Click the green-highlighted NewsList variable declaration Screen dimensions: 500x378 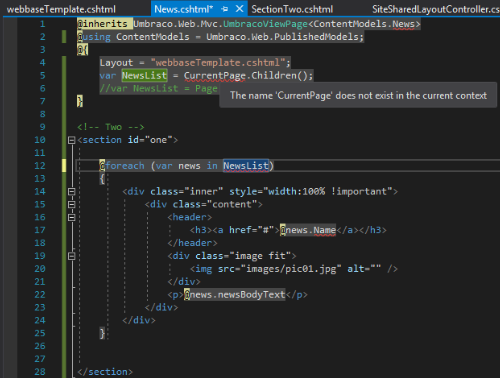(144, 76)
